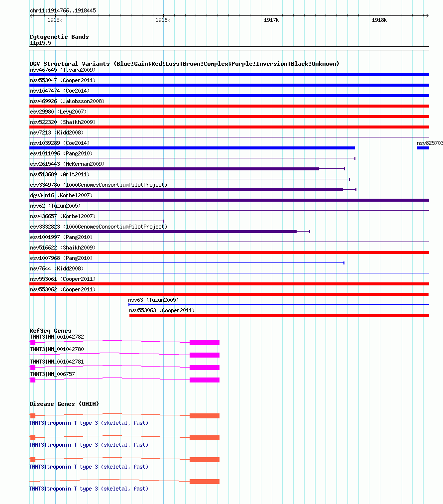Screen dimensions: 443x504
Task: Click the Cytogenetic Bands track title
Action: pos(59,37)
